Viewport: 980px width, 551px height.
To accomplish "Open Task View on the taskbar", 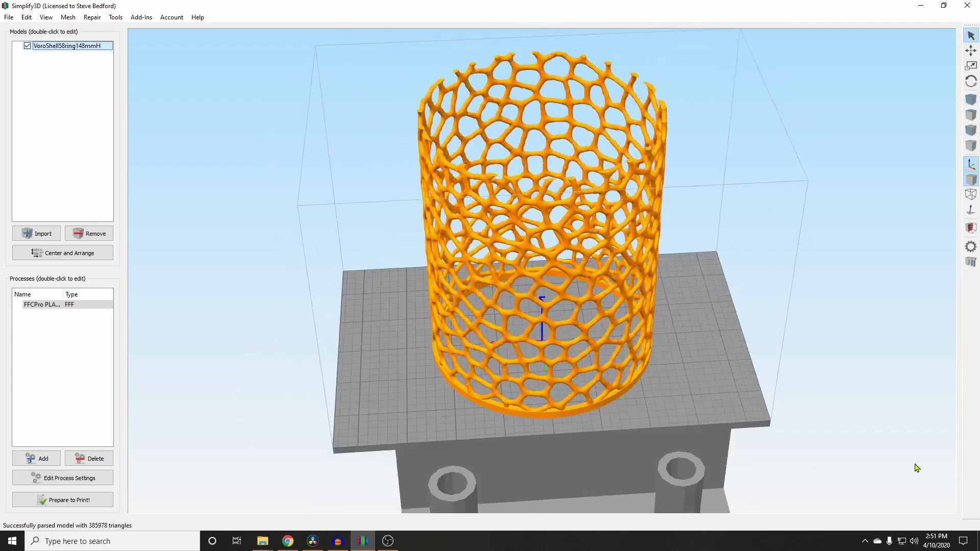I will tap(237, 541).
